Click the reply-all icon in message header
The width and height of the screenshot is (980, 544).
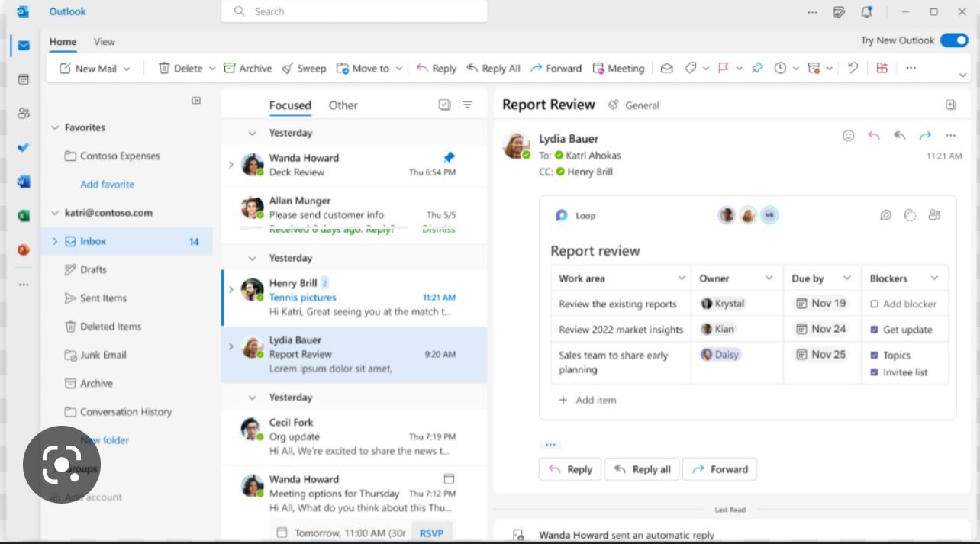tap(900, 135)
